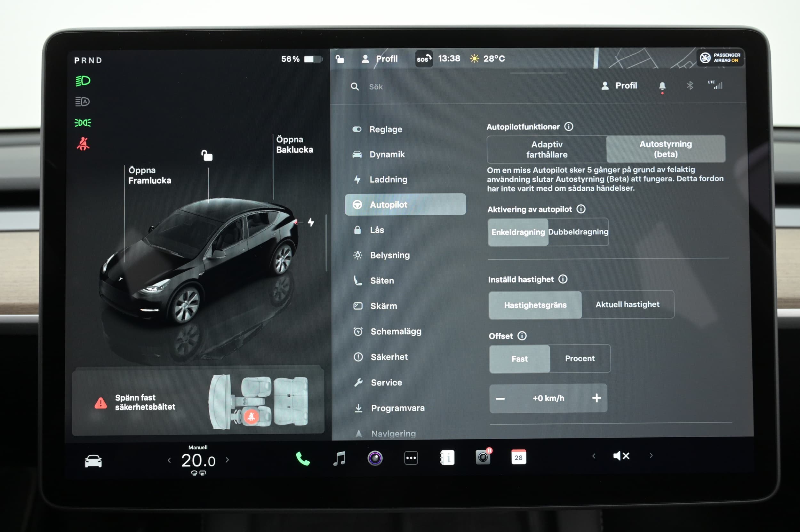The image size is (800, 532).
Task: Open charge port lightning bolt icon
Action: point(311,222)
